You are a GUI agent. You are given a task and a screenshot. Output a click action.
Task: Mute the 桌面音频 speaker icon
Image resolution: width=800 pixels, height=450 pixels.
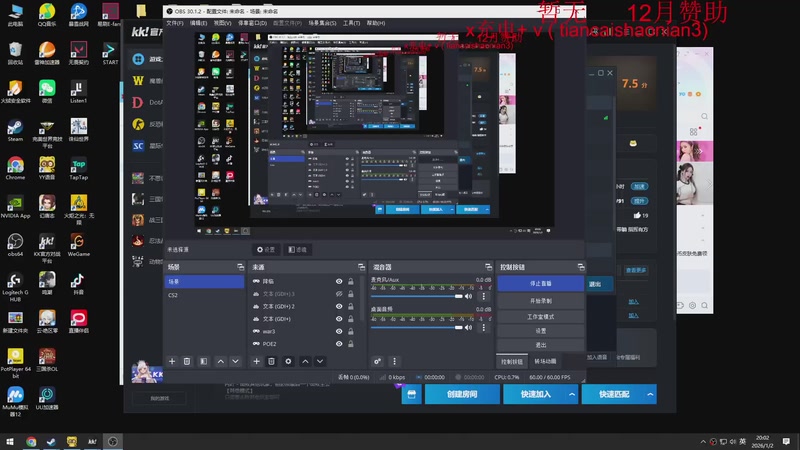point(468,328)
